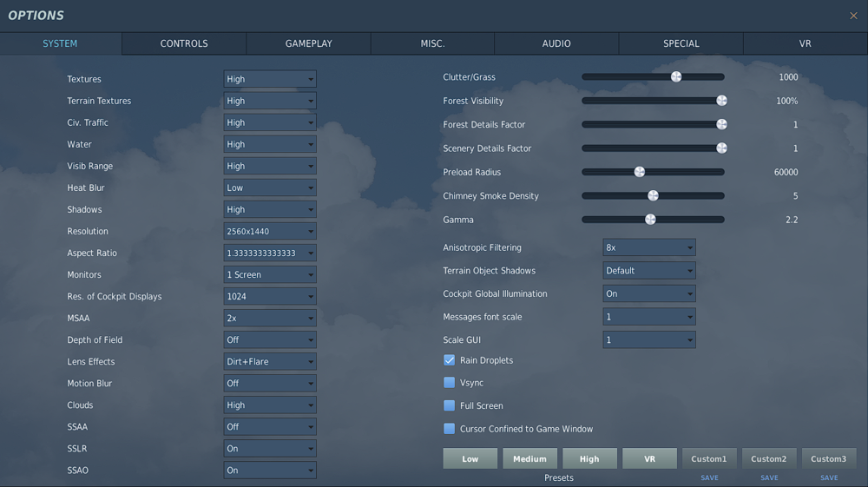This screenshot has height=487, width=868.
Task: Enable the Full Screen checkbox
Action: pyautogui.click(x=449, y=405)
